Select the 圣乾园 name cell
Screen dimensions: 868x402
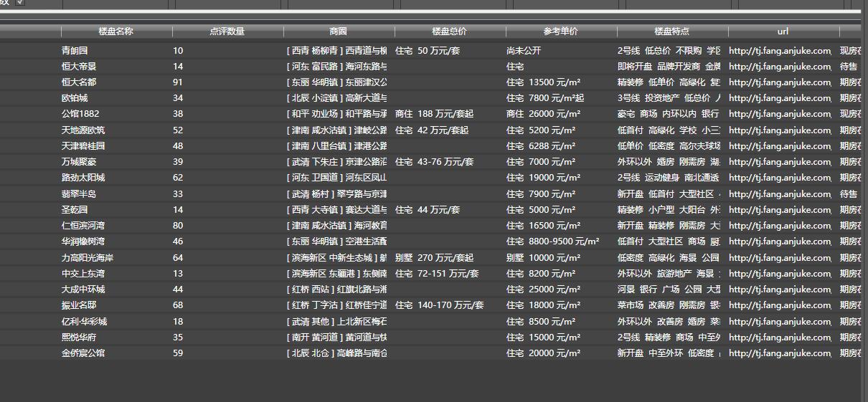(x=75, y=210)
